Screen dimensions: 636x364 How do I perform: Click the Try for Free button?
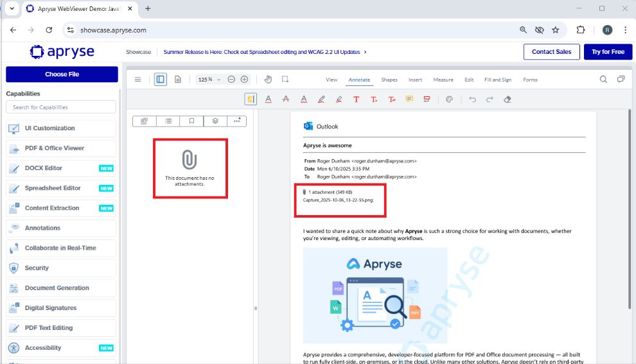608,52
